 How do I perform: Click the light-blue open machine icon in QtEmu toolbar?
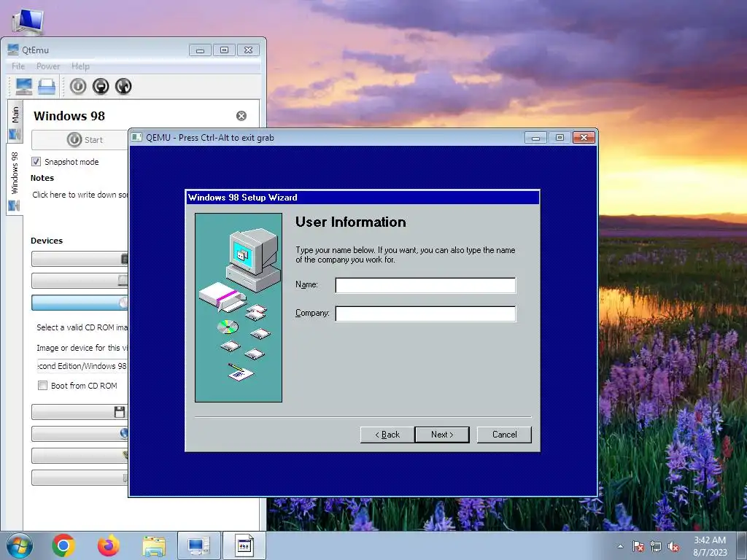pos(47,86)
